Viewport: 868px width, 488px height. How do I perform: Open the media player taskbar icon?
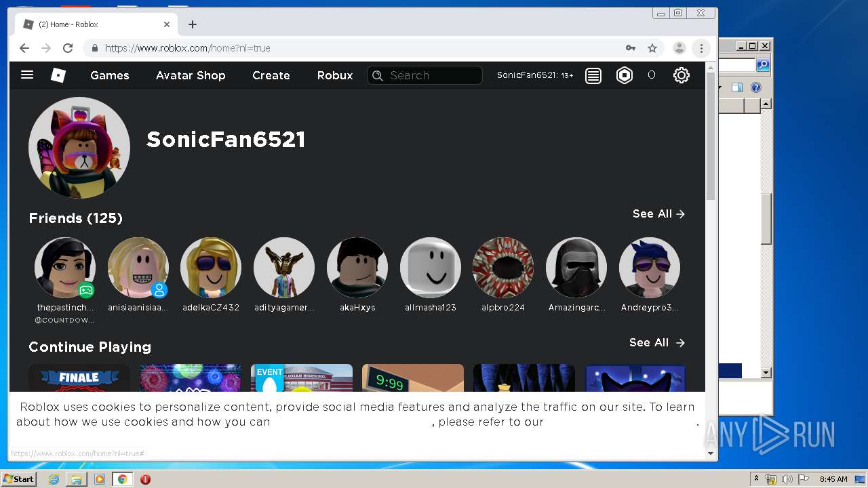pyautogui.click(x=100, y=479)
